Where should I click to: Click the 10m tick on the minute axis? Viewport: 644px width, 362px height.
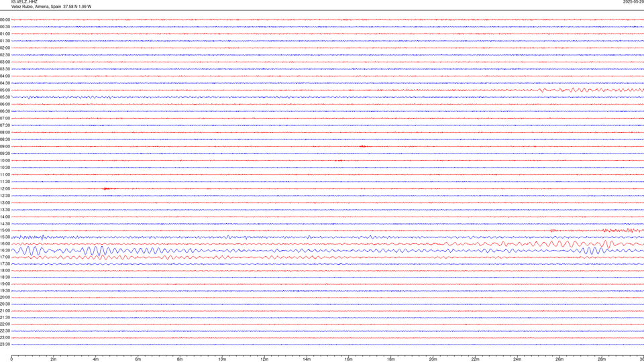pyautogui.click(x=222, y=359)
